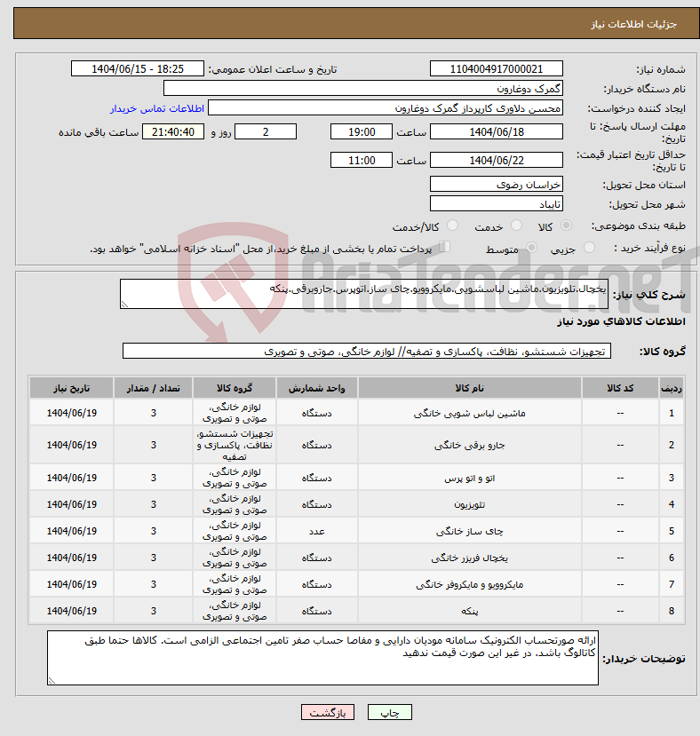Click the ردیف column header

(x=671, y=388)
